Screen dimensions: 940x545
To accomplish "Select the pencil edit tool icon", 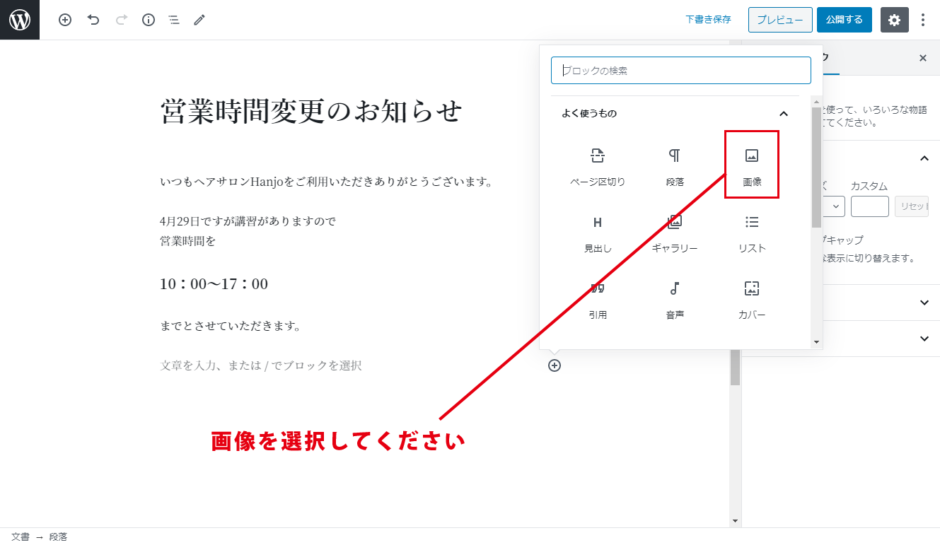I will click(199, 20).
